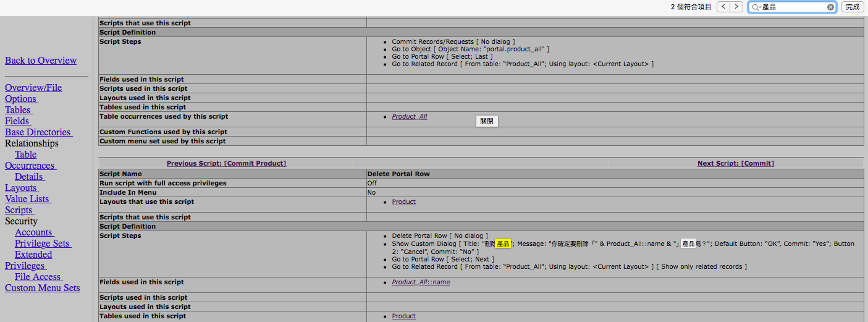Open the Scripts sidebar link
868x322 pixels.
pos(19,210)
